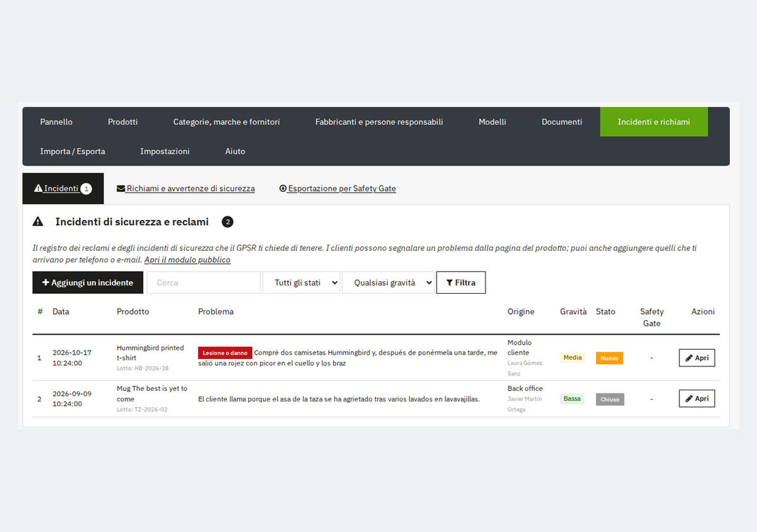Click the pencil icon for incident 1

(x=689, y=358)
